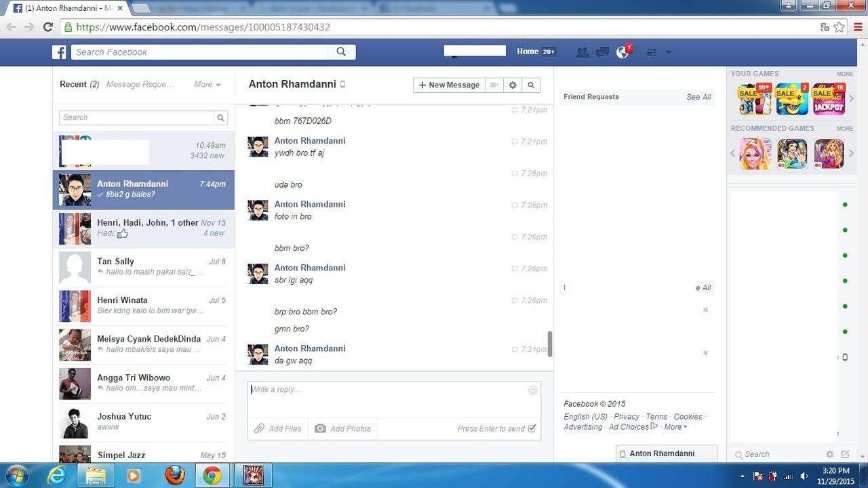Open the emoji smiley picker in reply box

[533, 390]
